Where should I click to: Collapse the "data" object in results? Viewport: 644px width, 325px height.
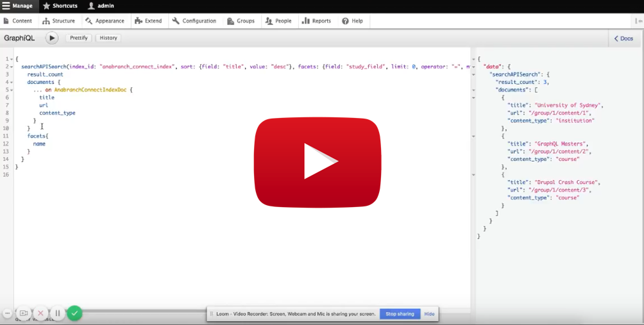(x=473, y=67)
